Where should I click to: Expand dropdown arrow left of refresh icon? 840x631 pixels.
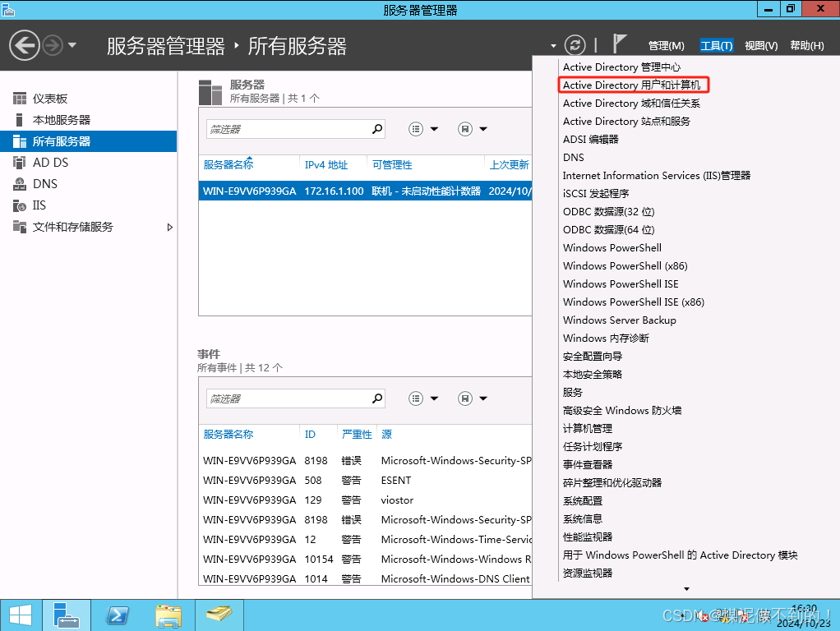553,46
